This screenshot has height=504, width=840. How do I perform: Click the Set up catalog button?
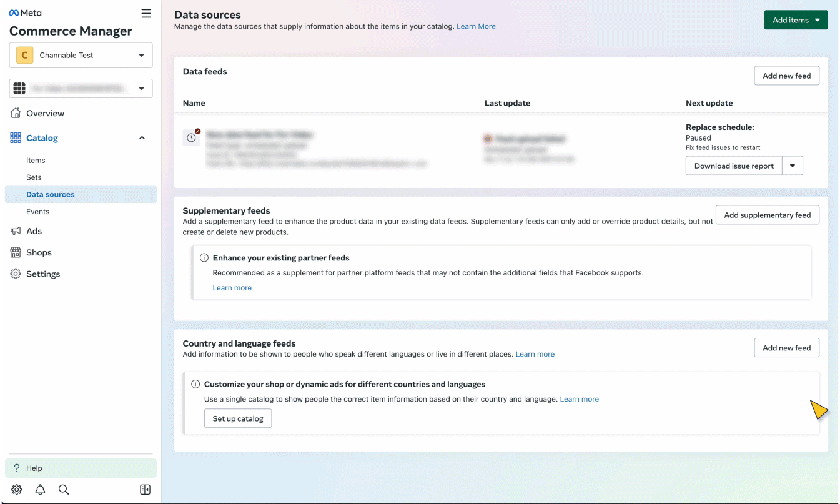click(238, 419)
